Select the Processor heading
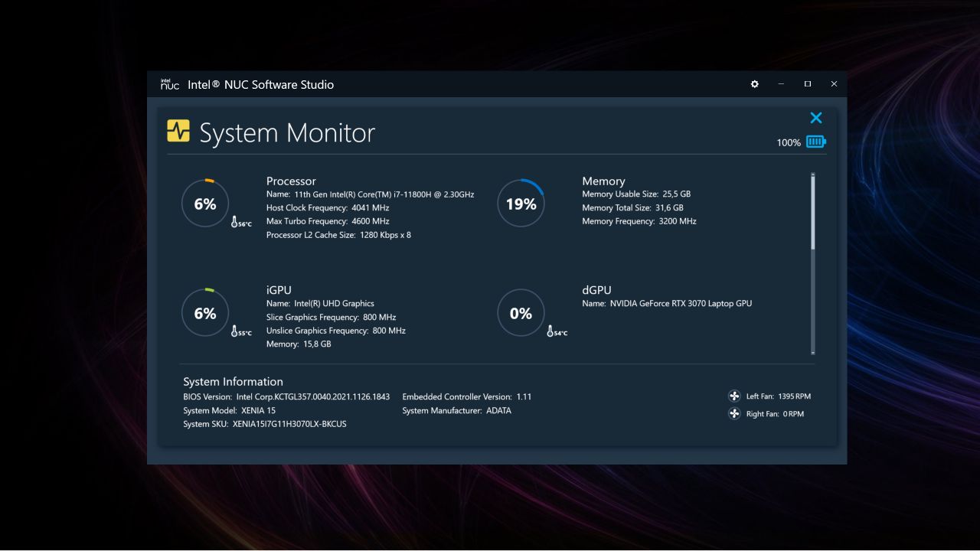Image resolution: width=980 pixels, height=551 pixels. (291, 181)
